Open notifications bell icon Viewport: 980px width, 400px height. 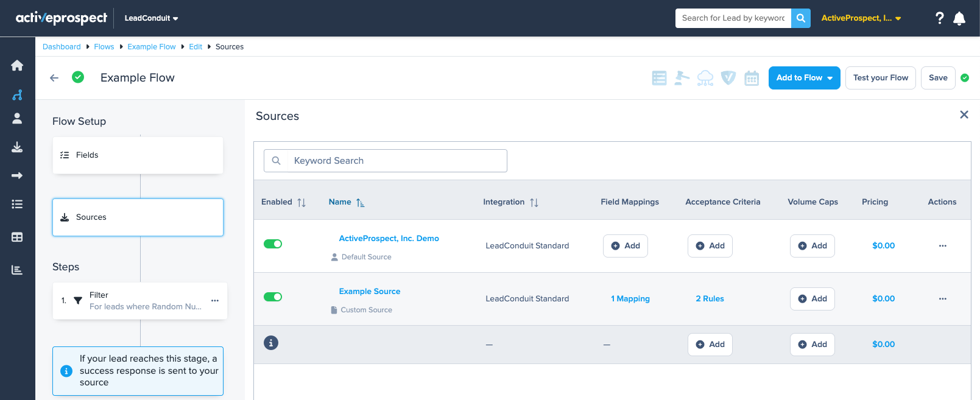(959, 18)
